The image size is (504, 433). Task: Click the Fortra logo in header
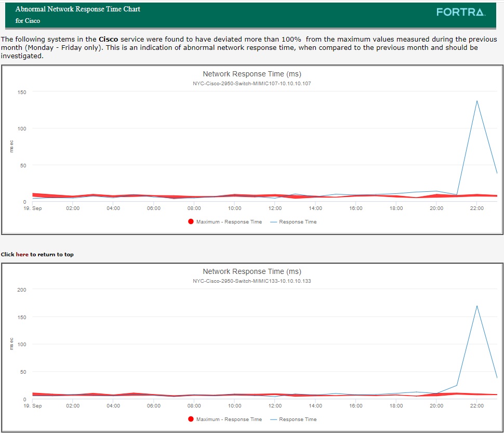point(460,12)
